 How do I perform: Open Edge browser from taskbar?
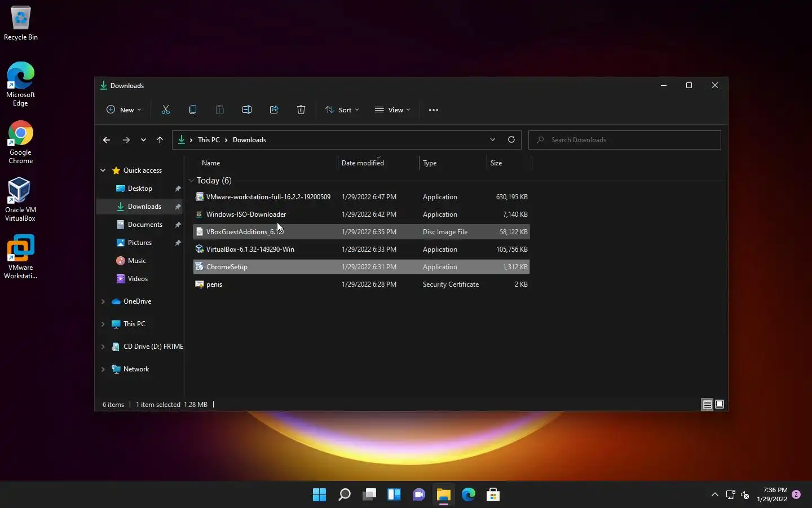(x=468, y=494)
